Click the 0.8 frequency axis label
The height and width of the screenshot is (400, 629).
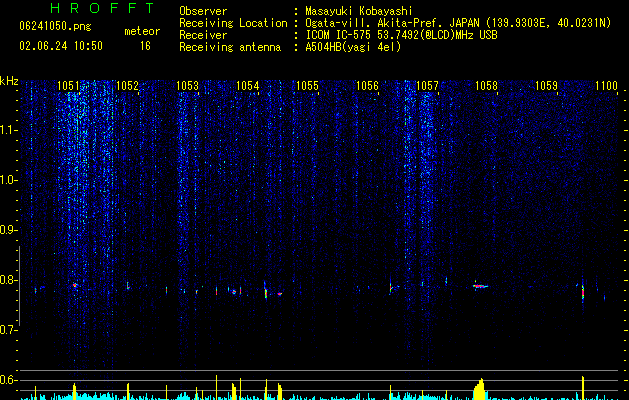click(8, 280)
